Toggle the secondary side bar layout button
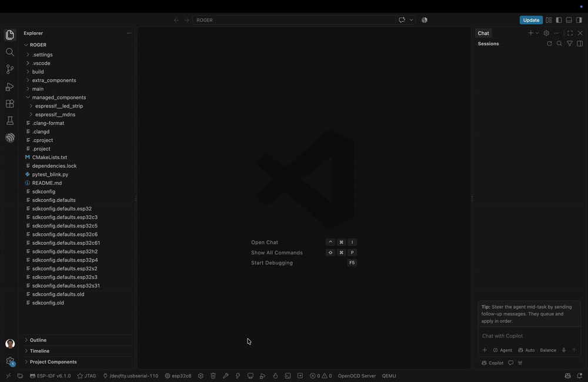Viewport: 588px width, 382px height. 579,20
